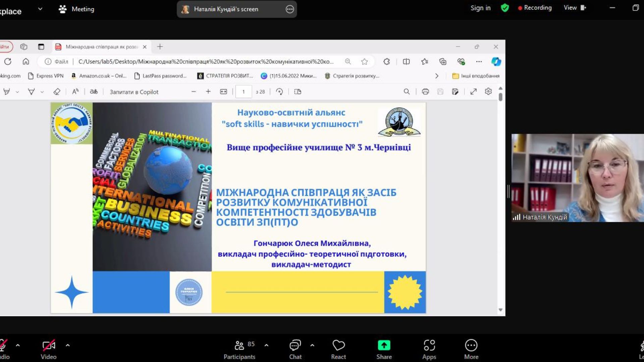Click the green encryption shield icon
The width and height of the screenshot is (644, 362).
click(504, 8)
